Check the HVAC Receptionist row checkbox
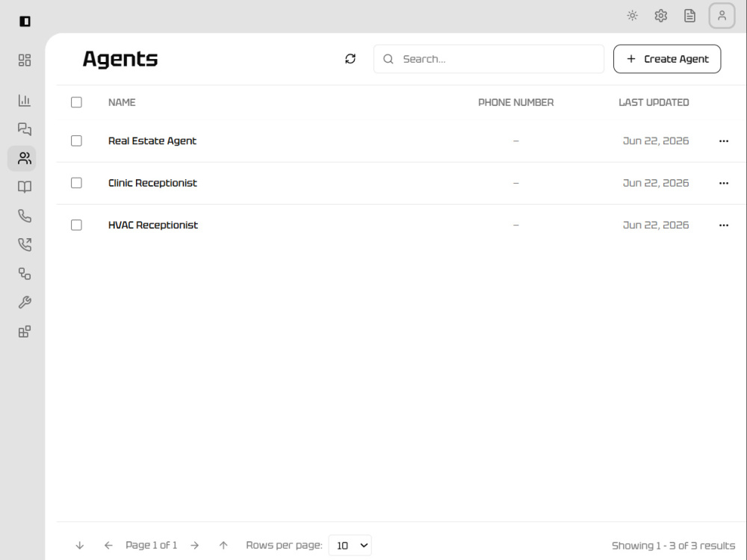Image resolution: width=747 pixels, height=560 pixels. tap(76, 225)
